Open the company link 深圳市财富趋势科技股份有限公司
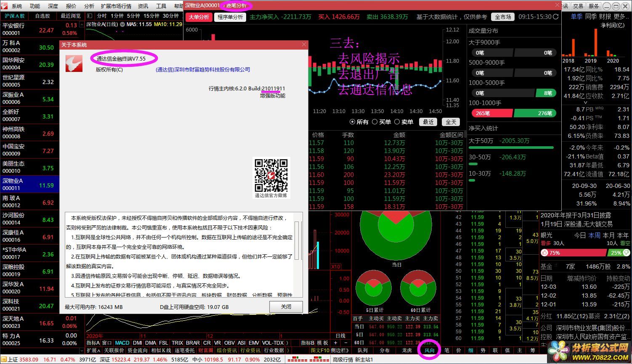Image resolution: width=632 pixels, height=364 pixels. point(203,70)
